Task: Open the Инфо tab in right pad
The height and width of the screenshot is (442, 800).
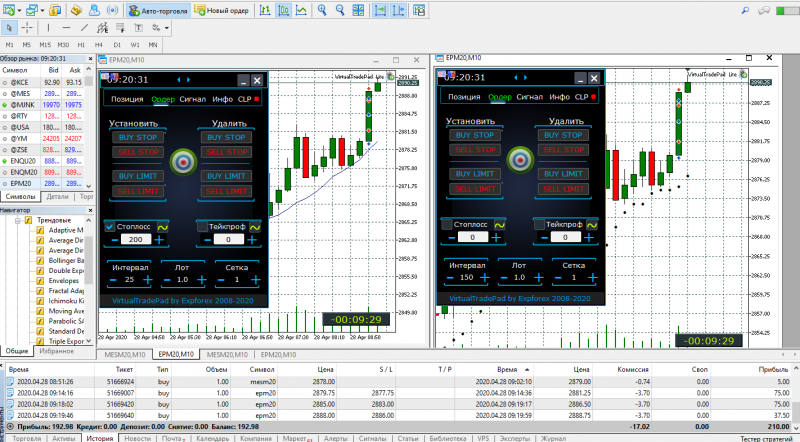Action: (x=560, y=97)
